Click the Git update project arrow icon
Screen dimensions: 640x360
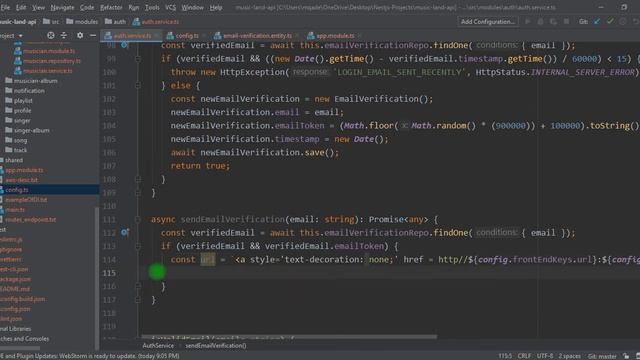(597, 22)
